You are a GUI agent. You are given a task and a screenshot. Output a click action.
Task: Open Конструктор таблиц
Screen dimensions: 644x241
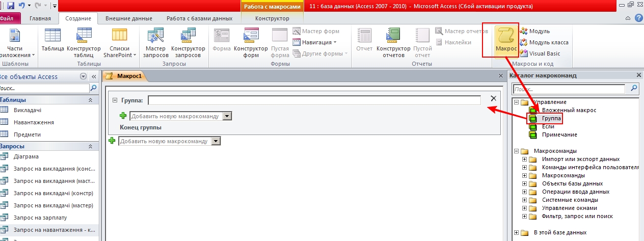pyautogui.click(x=84, y=44)
